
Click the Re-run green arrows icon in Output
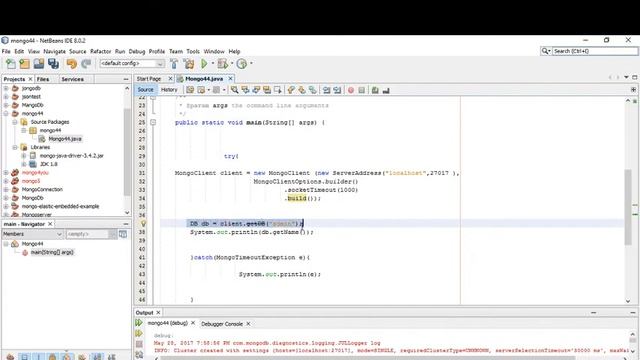point(139,323)
